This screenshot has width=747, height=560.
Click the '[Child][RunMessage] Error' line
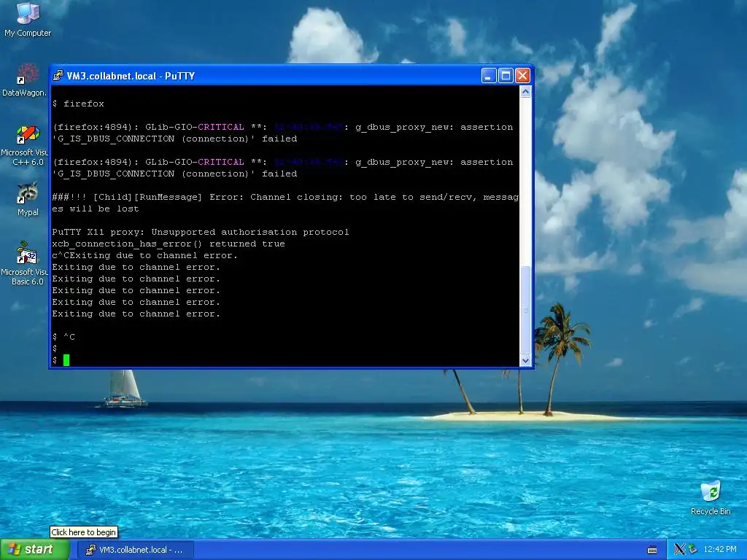285,197
